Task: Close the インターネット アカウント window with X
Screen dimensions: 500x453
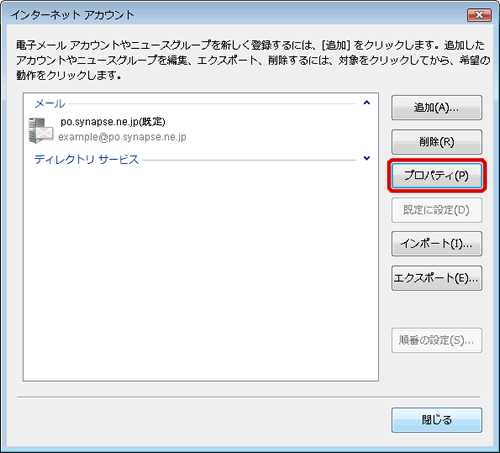Action: (479, 15)
